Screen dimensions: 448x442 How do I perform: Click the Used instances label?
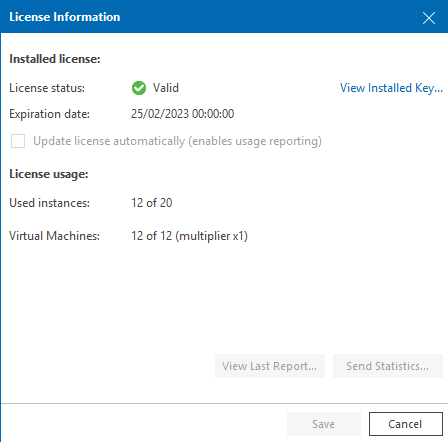click(49, 203)
